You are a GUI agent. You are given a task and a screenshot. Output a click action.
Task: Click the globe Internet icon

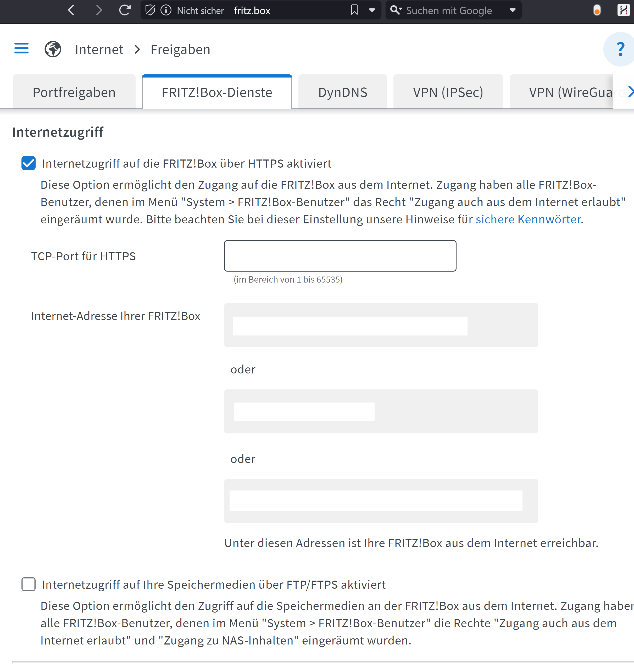click(x=53, y=49)
